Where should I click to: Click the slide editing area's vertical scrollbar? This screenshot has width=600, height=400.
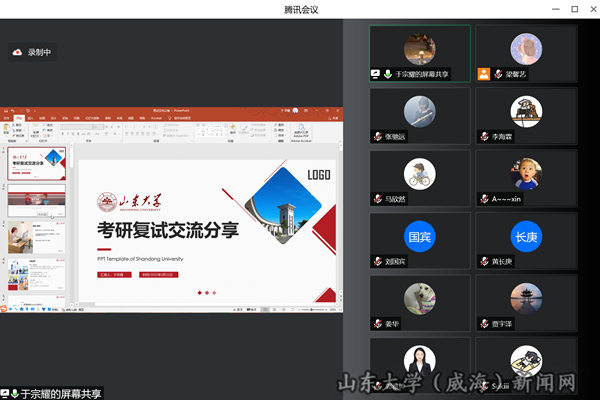pyautogui.click(x=341, y=222)
